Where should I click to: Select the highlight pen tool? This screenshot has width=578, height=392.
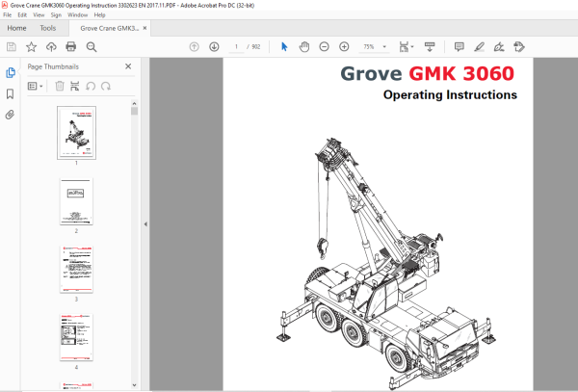(479, 47)
